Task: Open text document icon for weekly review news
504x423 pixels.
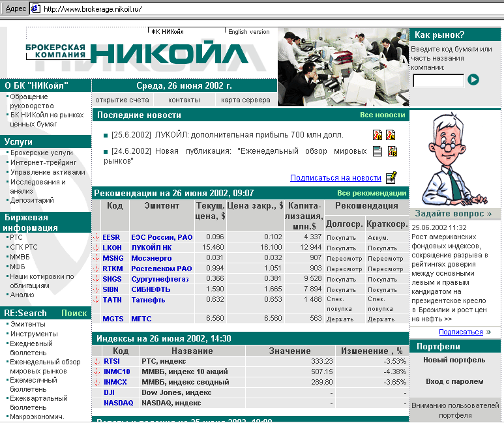Action: point(378,151)
